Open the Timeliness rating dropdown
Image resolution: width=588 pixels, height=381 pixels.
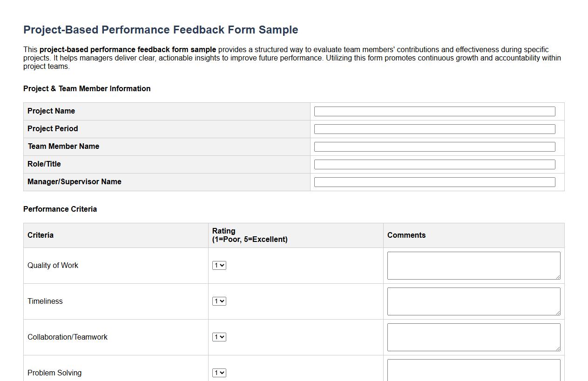click(x=219, y=301)
